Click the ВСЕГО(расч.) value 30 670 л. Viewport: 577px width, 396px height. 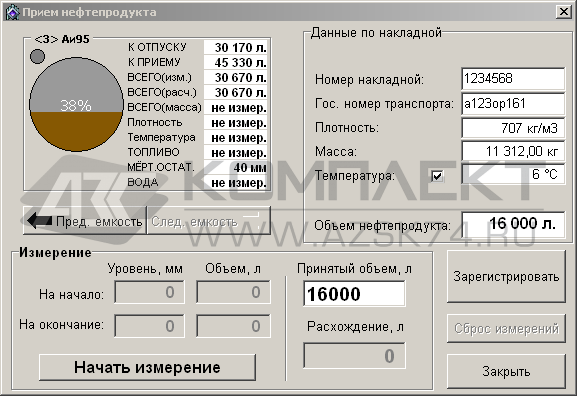[236, 92]
